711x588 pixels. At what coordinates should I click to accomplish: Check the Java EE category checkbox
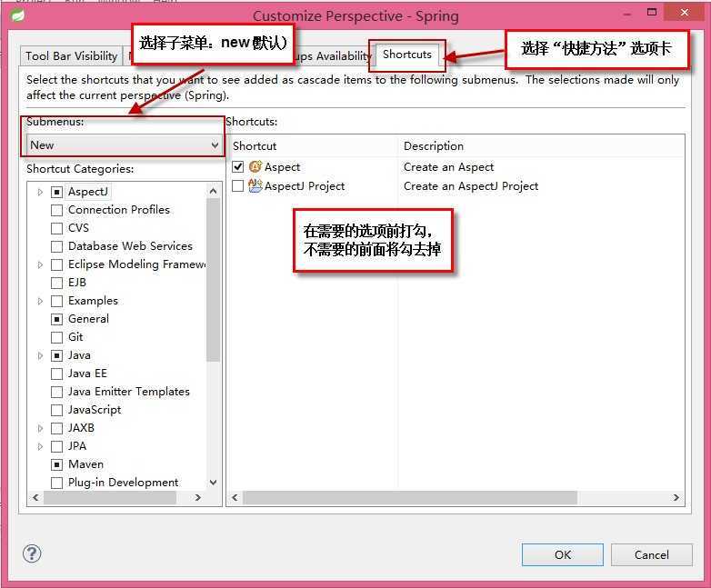[56, 374]
